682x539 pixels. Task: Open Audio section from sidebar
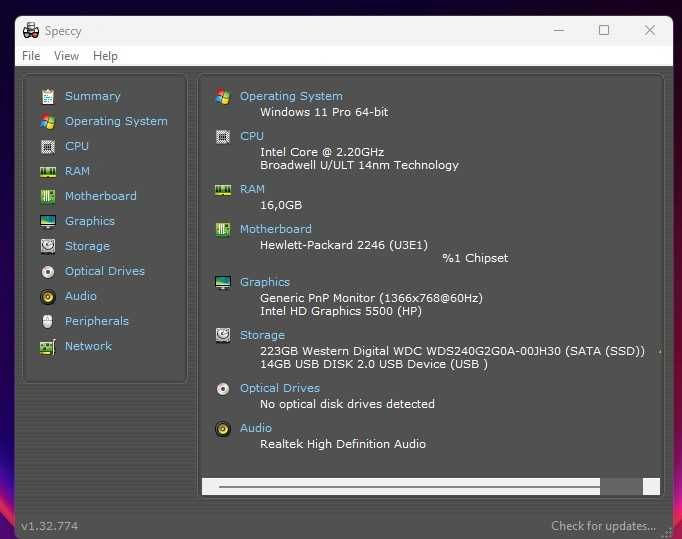[80, 296]
